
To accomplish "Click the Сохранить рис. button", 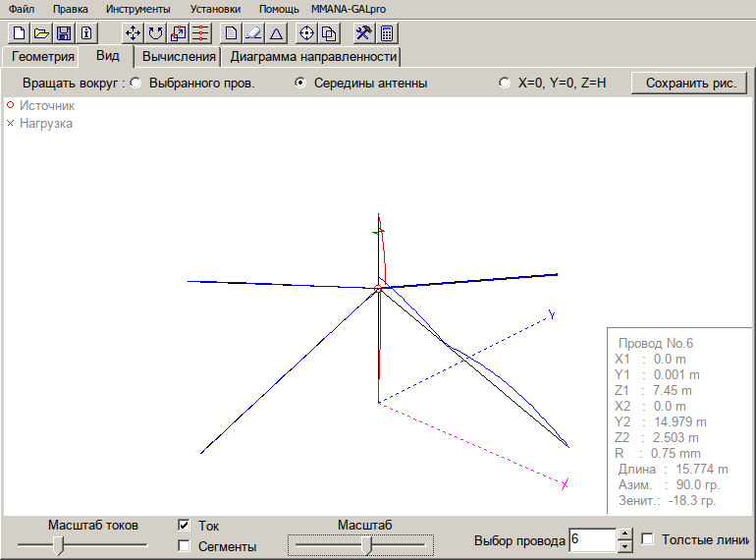I will click(x=690, y=84).
